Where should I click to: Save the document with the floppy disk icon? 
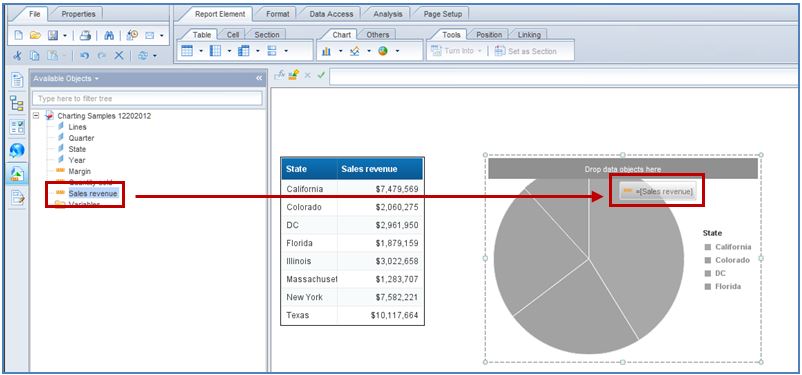pos(53,35)
